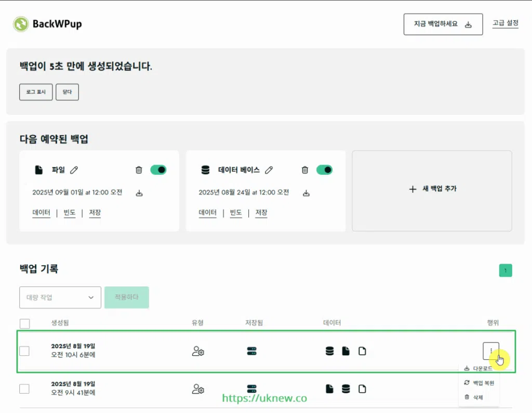Click the green page number 1 badge
The width and height of the screenshot is (532, 413).
[505, 270]
